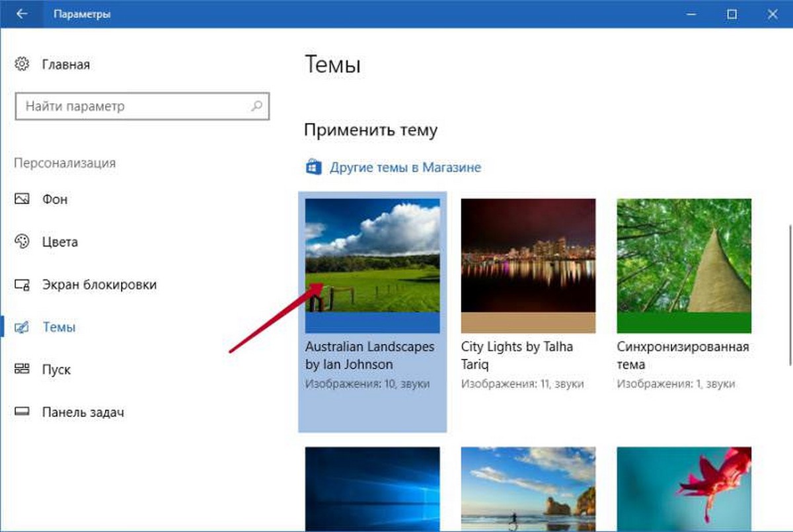The image size is (793, 532).
Task: Open the Фон settings page
Action: pyautogui.click(x=55, y=199)
